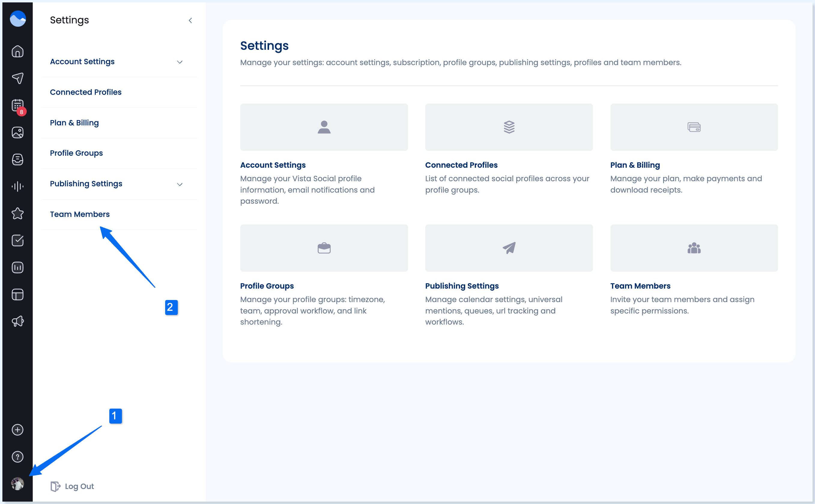Collapse the Settings side panel chevron
This screenshot has height=504, width=815.
(x=190, y=21)
